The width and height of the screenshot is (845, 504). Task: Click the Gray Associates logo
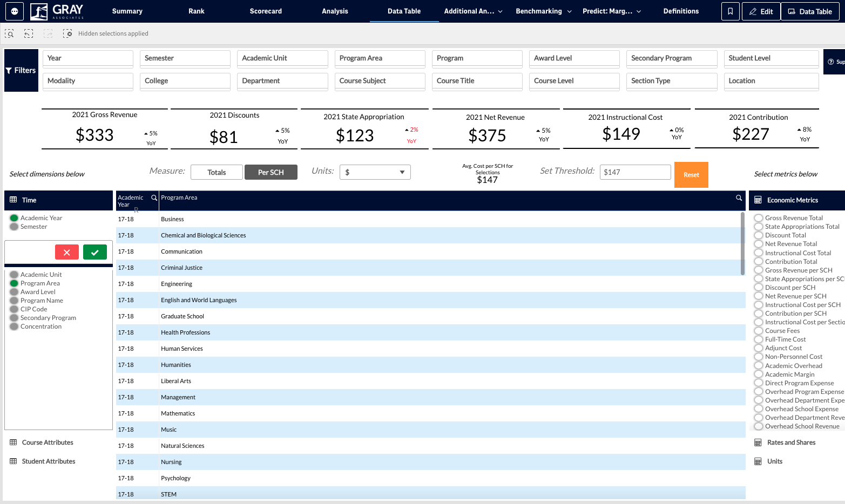tap(57, 11)
